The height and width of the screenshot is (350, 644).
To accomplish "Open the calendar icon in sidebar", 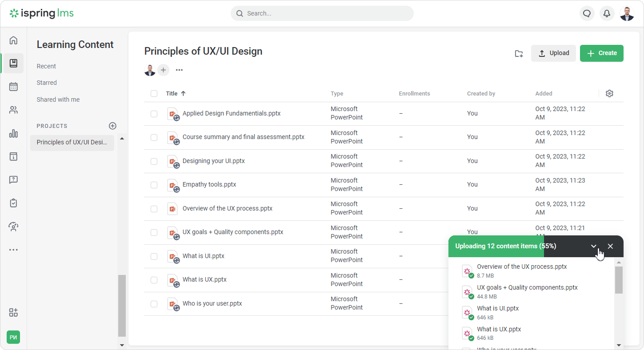I will [x=13, y=87].
